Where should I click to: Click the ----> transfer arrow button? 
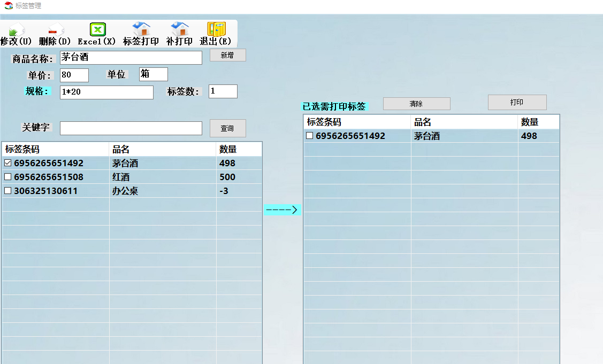click(x=283, y=210)
